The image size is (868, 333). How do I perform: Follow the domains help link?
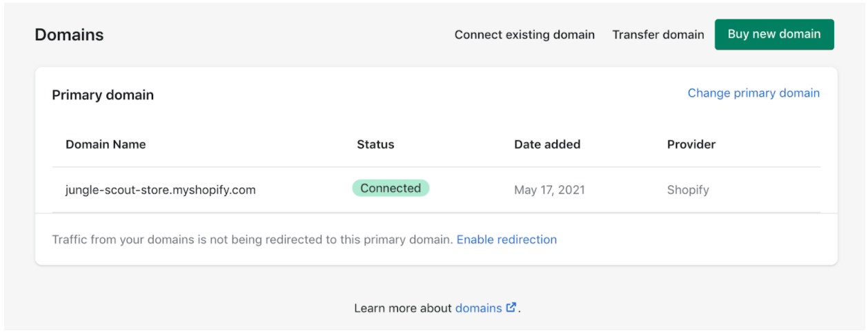tap(478, 308)
